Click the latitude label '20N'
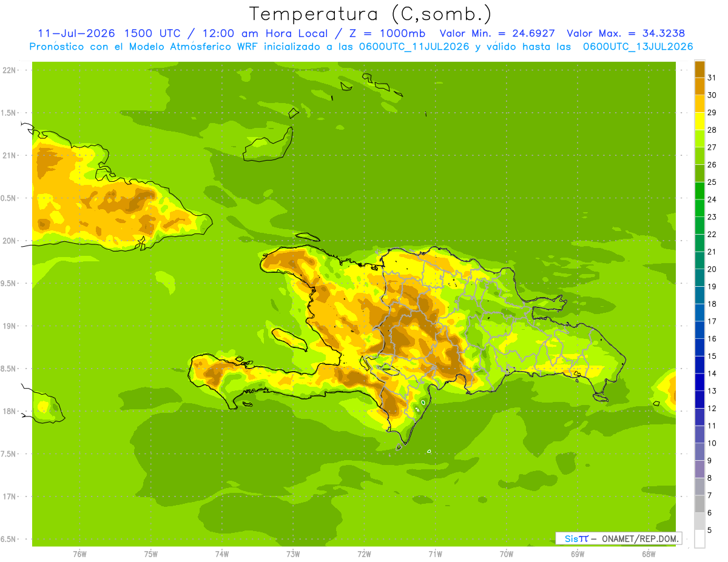Image resolution: width=728 pixels, height=562 pixels. 10,241
